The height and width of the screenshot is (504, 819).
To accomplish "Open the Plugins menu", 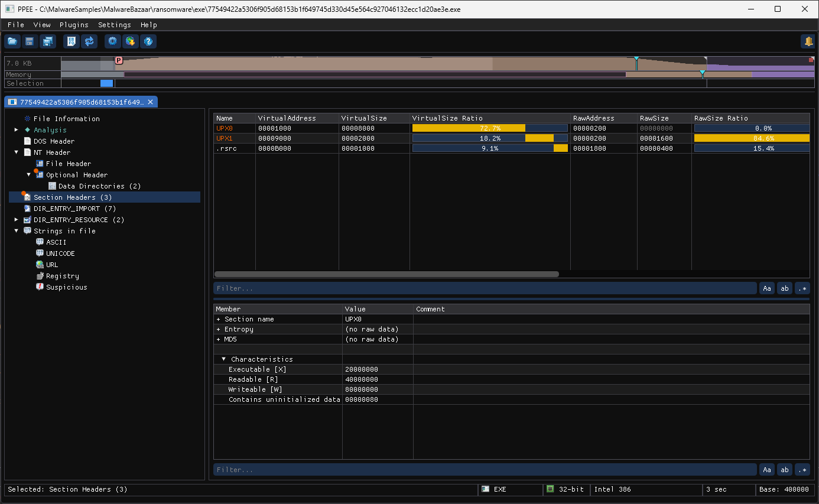I will point(74,25).
